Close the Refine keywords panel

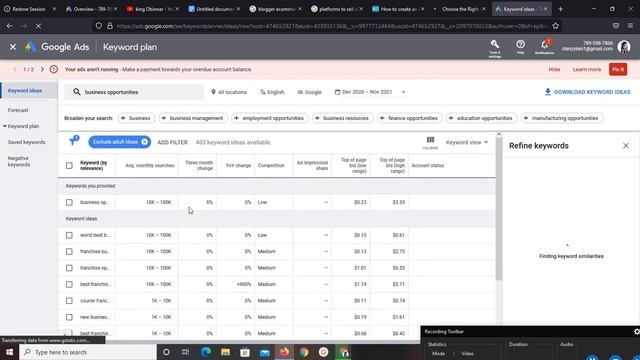tap(626, 146)
